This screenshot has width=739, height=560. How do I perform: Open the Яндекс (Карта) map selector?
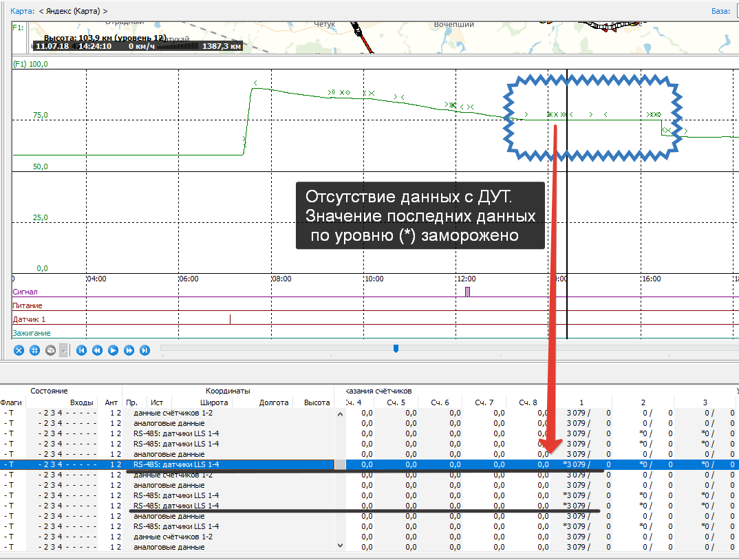pyautogui.click(x=74, y=11)
